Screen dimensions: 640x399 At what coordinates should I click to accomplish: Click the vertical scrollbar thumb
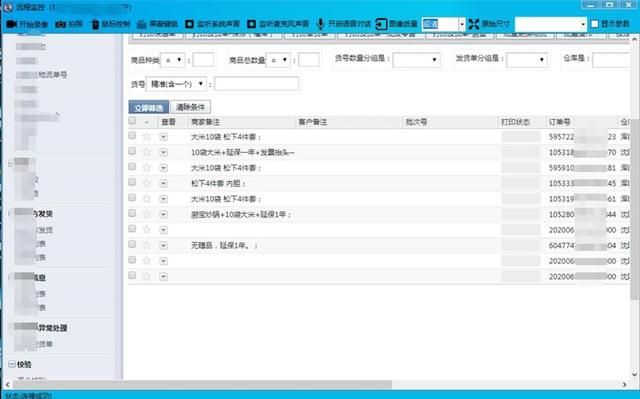tap(635, 210)
